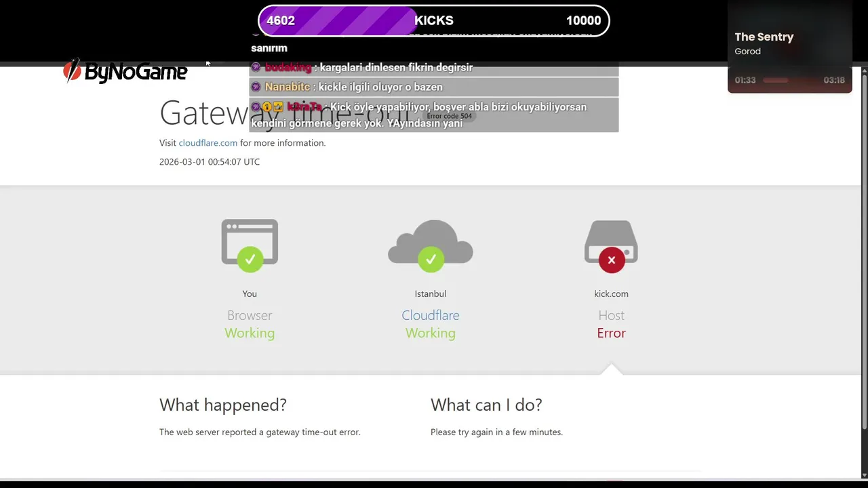This screenshot has height=488, width=868.
Task: Click the "Working" status under Cloudflare
Action: coord(431,333)
